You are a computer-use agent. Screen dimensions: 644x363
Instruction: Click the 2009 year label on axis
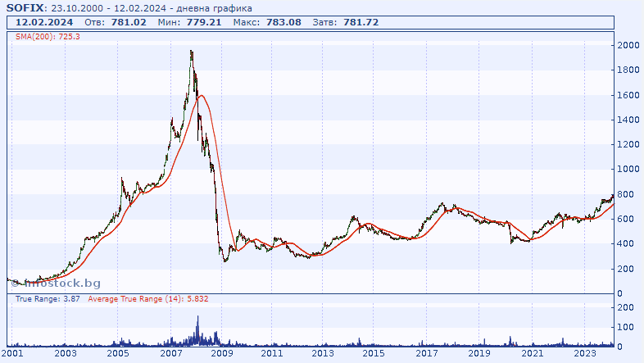click(x=222, y=353)
